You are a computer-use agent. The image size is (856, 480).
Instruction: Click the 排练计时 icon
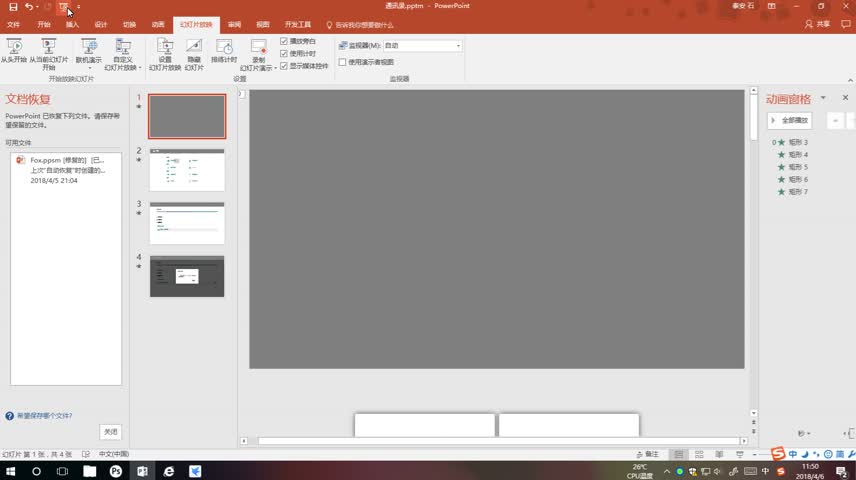click(x=224, y=47)
